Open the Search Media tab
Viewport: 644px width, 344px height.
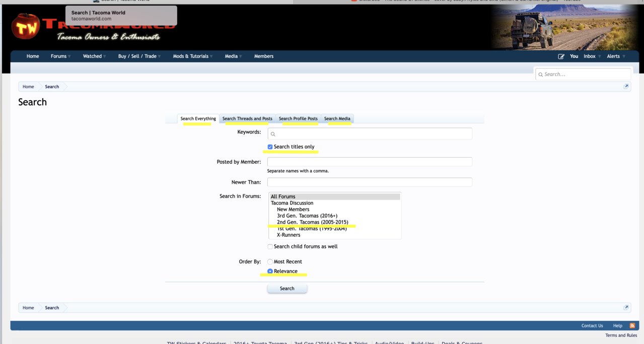coord(337,119)
